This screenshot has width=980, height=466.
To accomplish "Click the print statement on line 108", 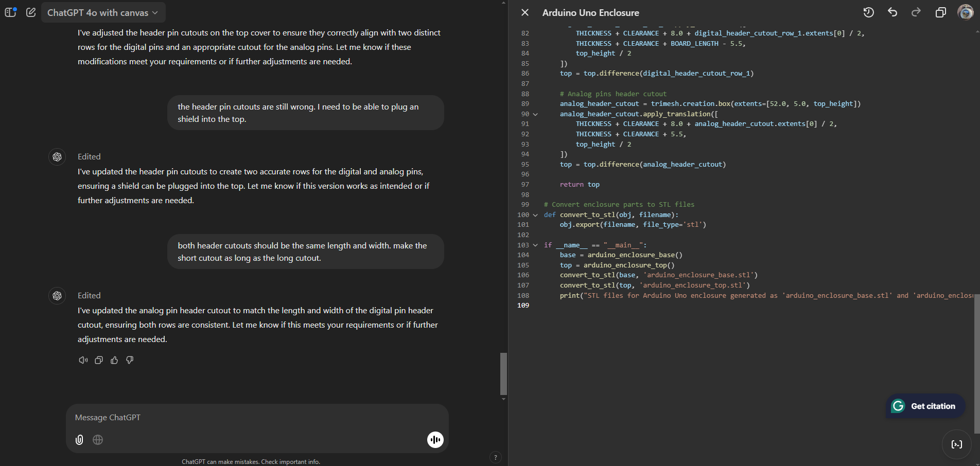I will [x=766, y=296].
